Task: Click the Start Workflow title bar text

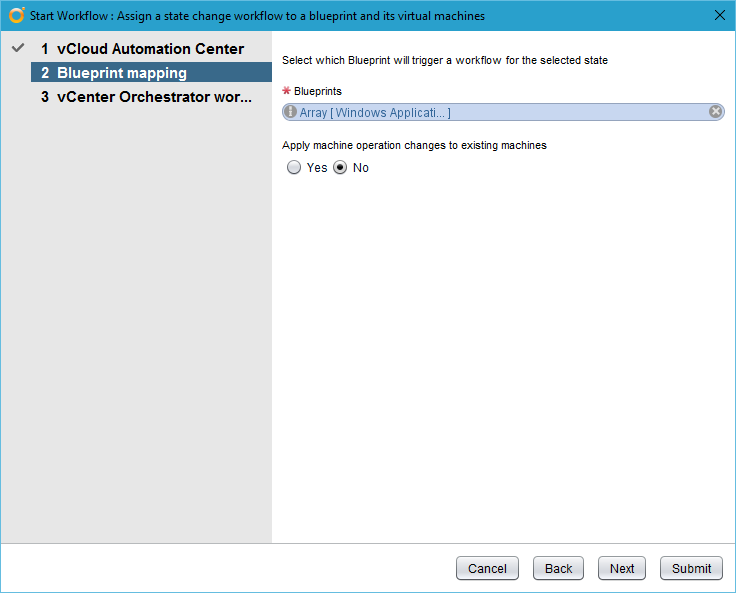Action: (257, 15)
